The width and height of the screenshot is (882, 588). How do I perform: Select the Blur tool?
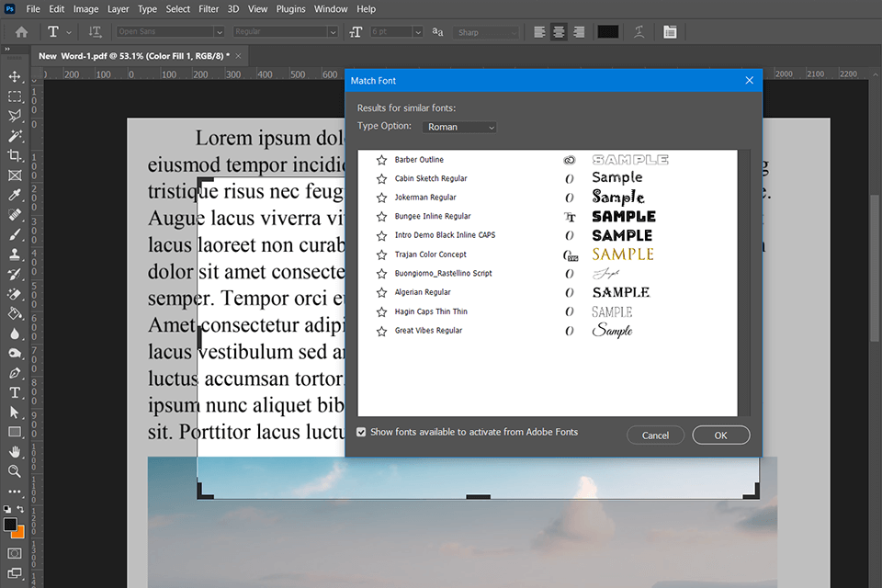click(x=15, y=334)
